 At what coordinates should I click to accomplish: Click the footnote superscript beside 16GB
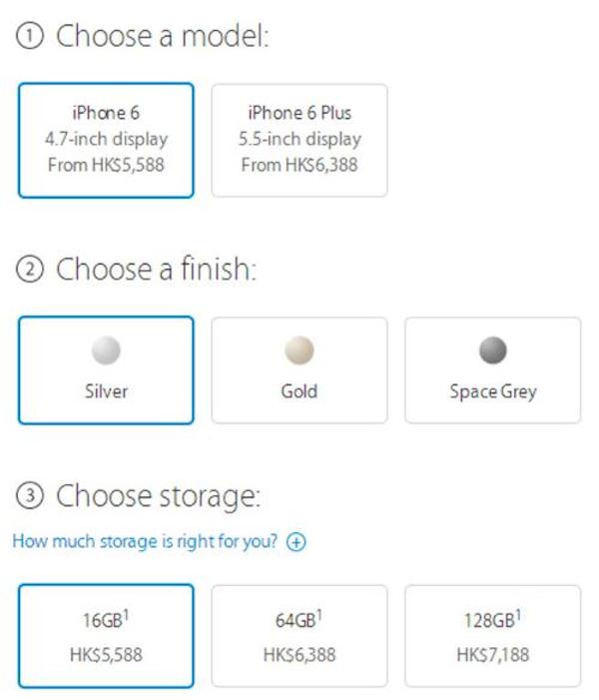point(127,614)
